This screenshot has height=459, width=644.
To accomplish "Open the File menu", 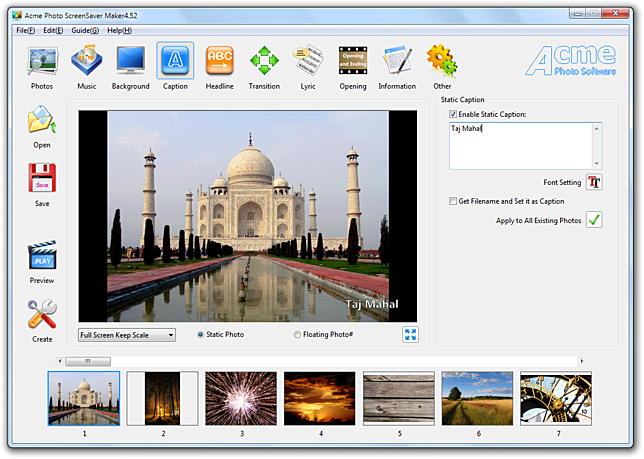I will [25, 30].
